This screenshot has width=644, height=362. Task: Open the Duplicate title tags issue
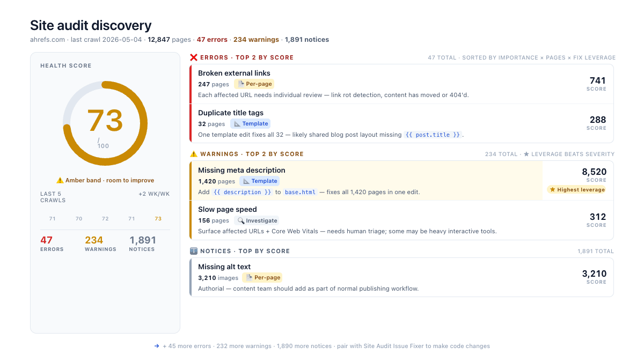click(x=401, y=123)
